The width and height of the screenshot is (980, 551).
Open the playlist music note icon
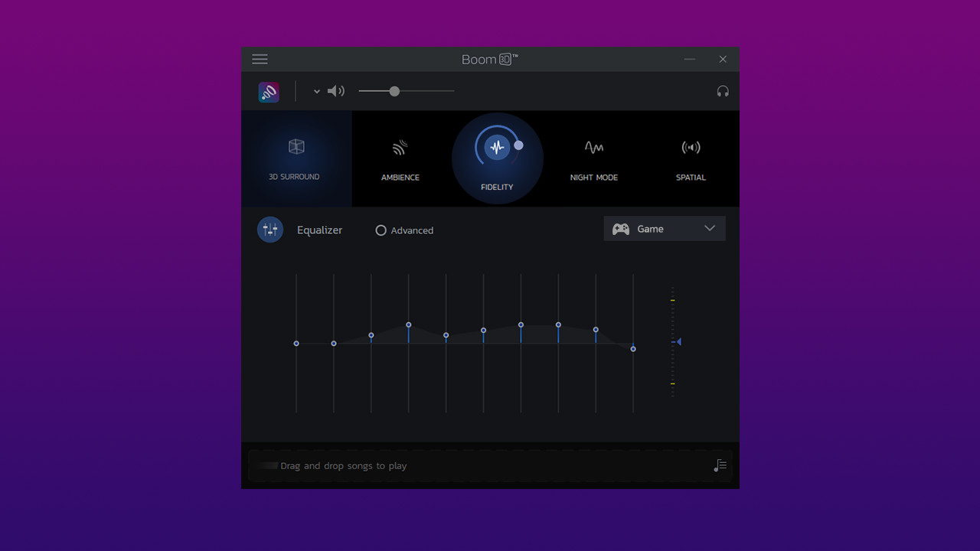click(720, 465)
